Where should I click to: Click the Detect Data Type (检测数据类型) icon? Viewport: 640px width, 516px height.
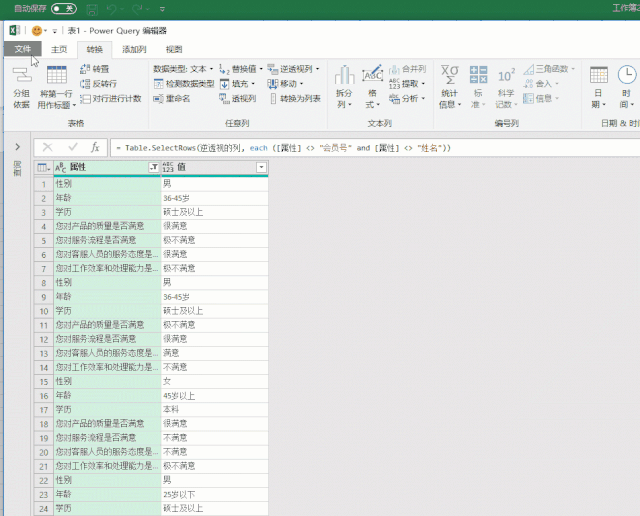pos(159,84)
